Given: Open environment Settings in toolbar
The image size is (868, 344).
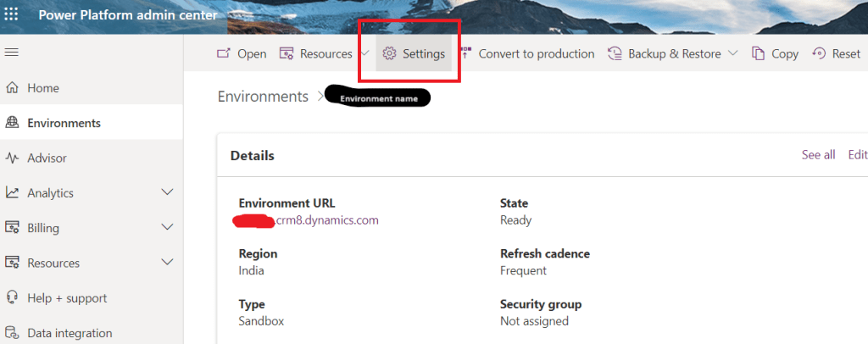Looking at the screenshot, I should click(x=414, y=54).
